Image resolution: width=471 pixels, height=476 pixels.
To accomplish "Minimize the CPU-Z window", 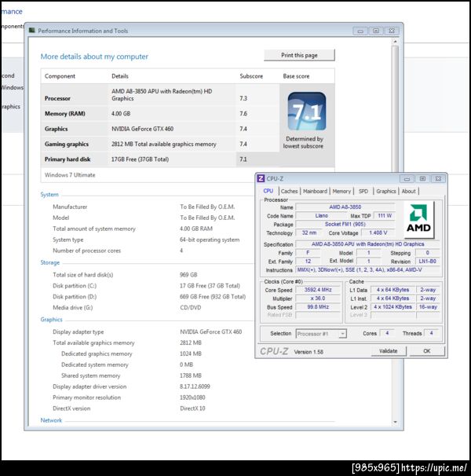I will (407, 179).
